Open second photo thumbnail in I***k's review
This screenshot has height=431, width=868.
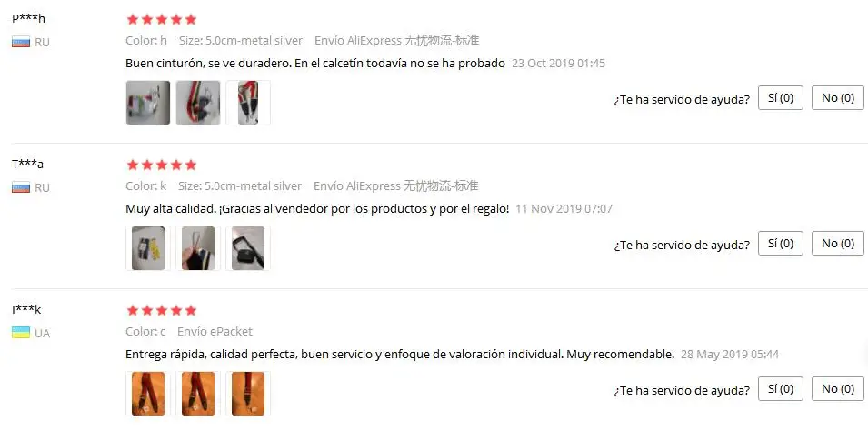coord(198,394)
